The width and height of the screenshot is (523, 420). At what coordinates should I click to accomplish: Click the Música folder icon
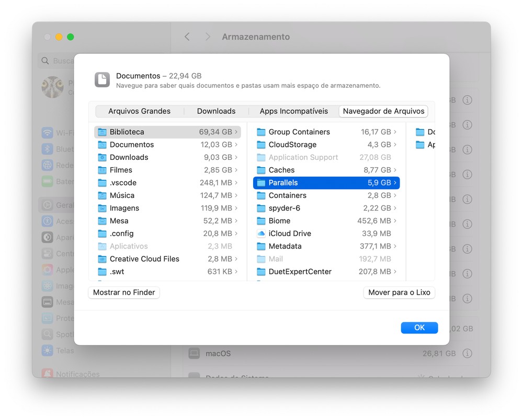tap(102, 195)
